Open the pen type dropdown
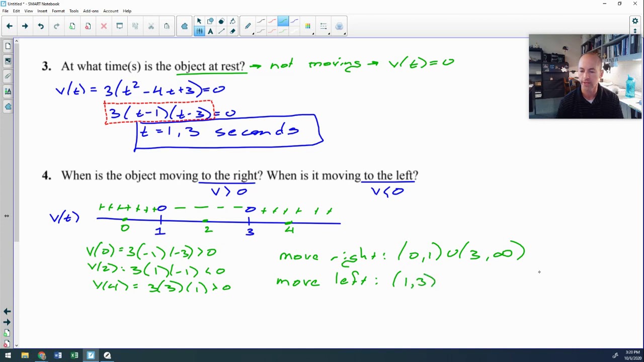This screenshot has height=362, width=644. 248,26
